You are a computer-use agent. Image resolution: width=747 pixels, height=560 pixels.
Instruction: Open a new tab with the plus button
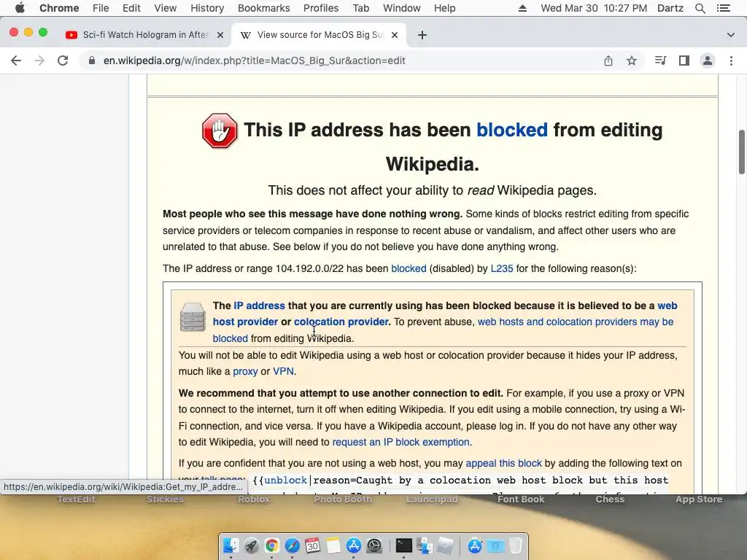(422, 35)
